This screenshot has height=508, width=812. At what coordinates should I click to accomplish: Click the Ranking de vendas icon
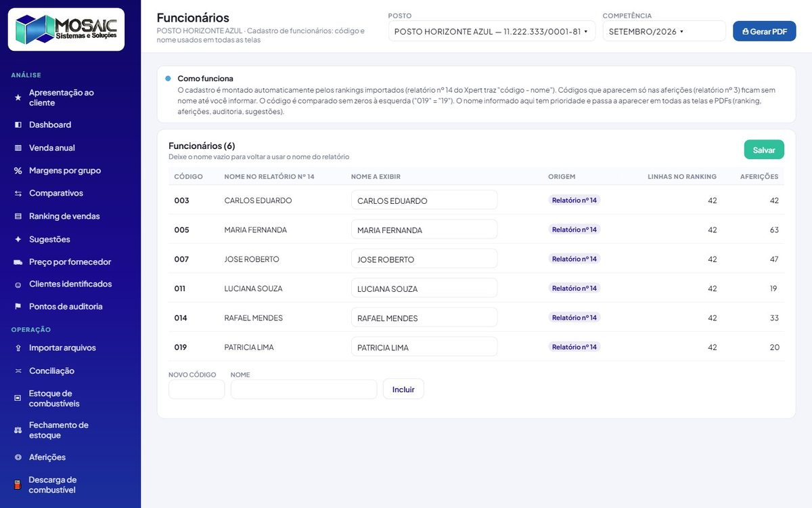[x=18, y=216]
